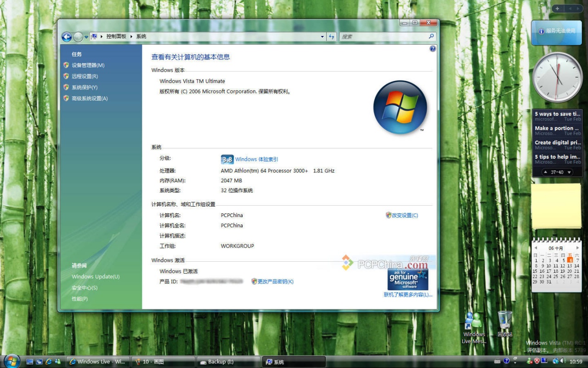Screen dimensions: 588x368
Task: Add a gadget with the sidebar plus button
Action: click(x=557, y=8)
